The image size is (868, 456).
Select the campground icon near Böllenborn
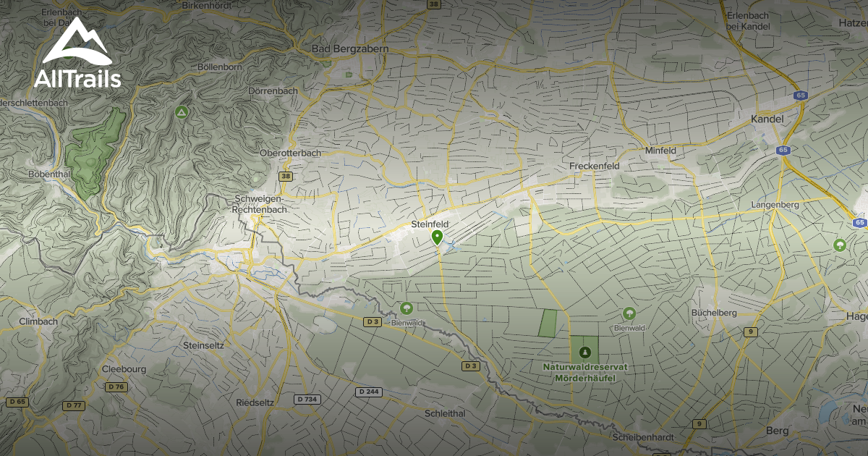(x=182, y=111)
